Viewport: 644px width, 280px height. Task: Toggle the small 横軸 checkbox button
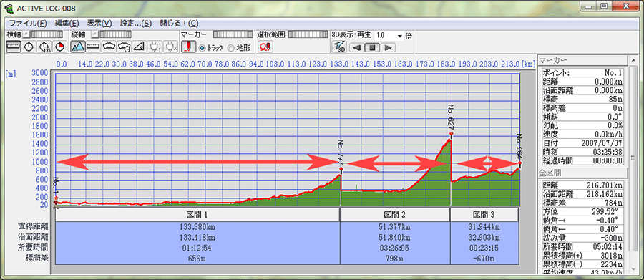[x=26, y=34]
